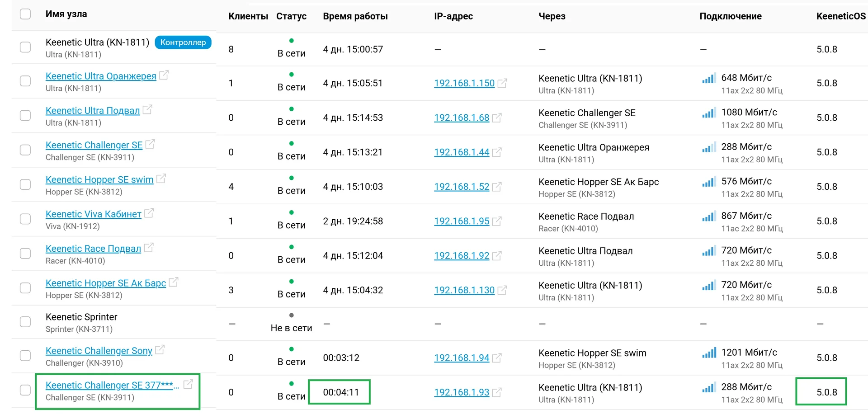Screen dimensions: 868x414
Task: Select checkbox for Keenetic Challenger SE 377
Action: pos(25,390)
